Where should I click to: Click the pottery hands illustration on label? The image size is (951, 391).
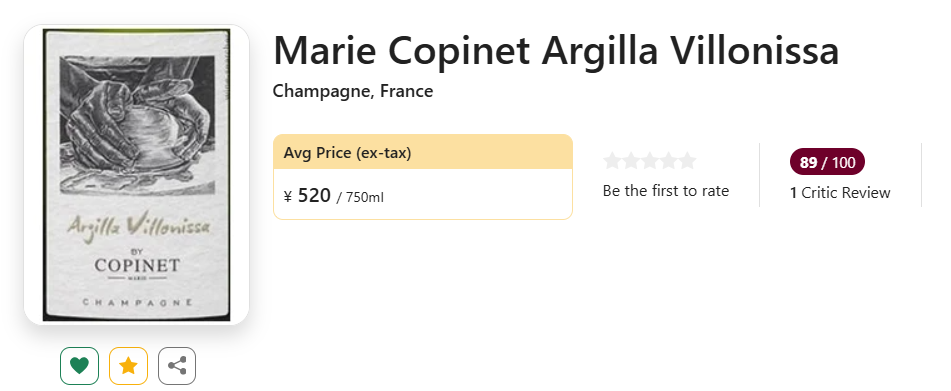(137, 125)
